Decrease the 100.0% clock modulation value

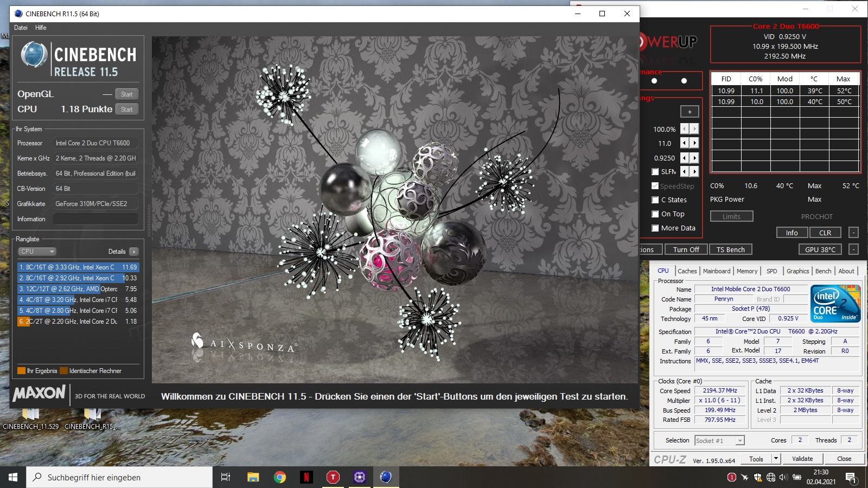685,129
